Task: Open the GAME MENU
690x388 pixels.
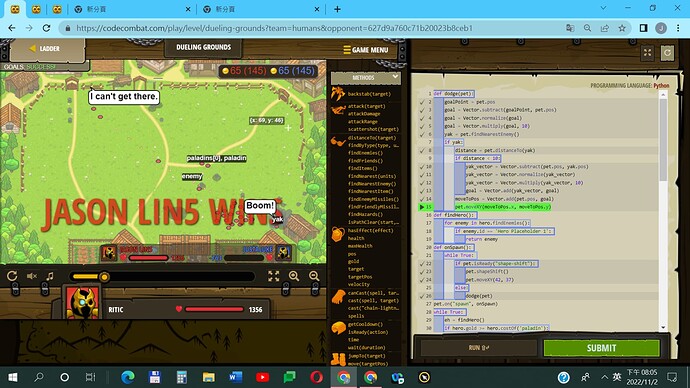Action: [x=366, y=50]
